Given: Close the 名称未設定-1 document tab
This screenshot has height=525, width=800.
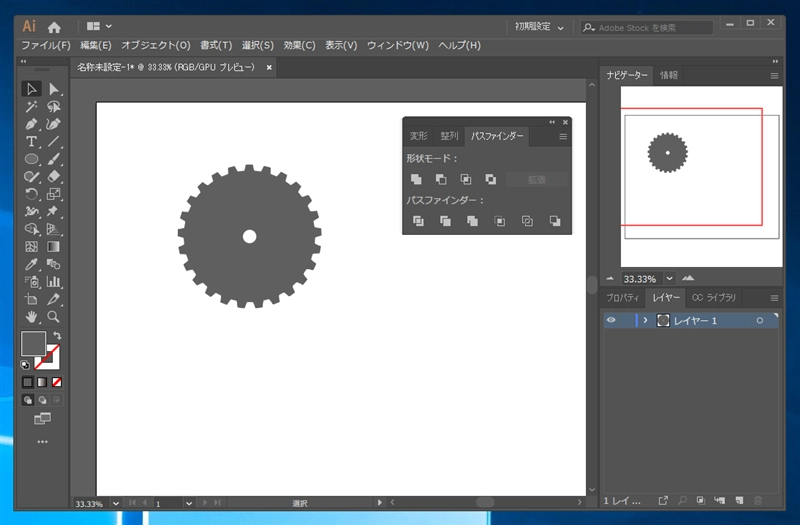Looking at the screenshot, I should (269, 67).
